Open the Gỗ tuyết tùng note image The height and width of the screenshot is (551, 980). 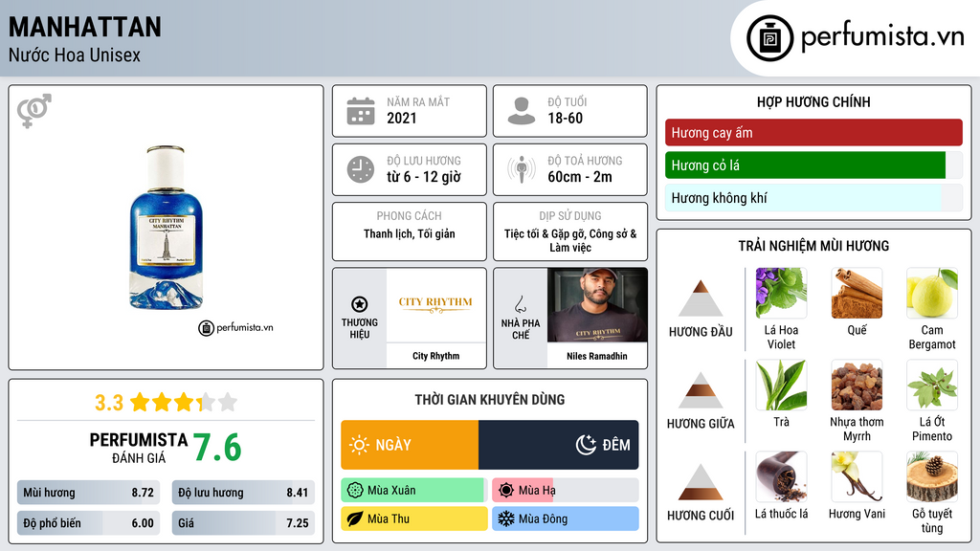pos(932,476)
